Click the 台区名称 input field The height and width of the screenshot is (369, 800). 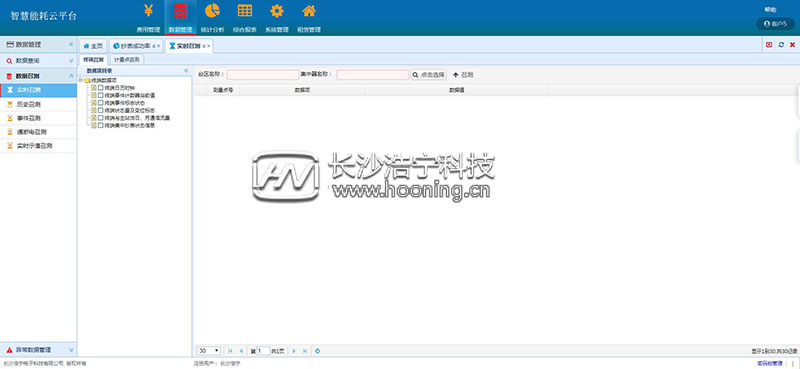click(263, 75)
